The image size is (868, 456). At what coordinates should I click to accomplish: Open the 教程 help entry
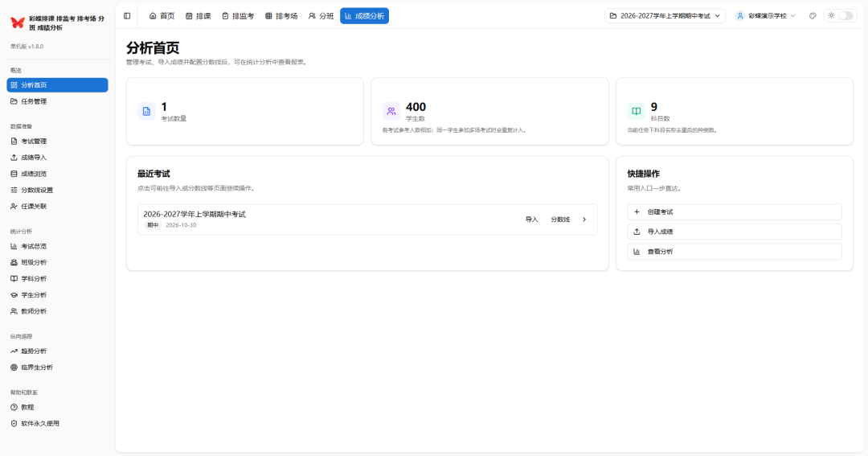click(57, 407)
